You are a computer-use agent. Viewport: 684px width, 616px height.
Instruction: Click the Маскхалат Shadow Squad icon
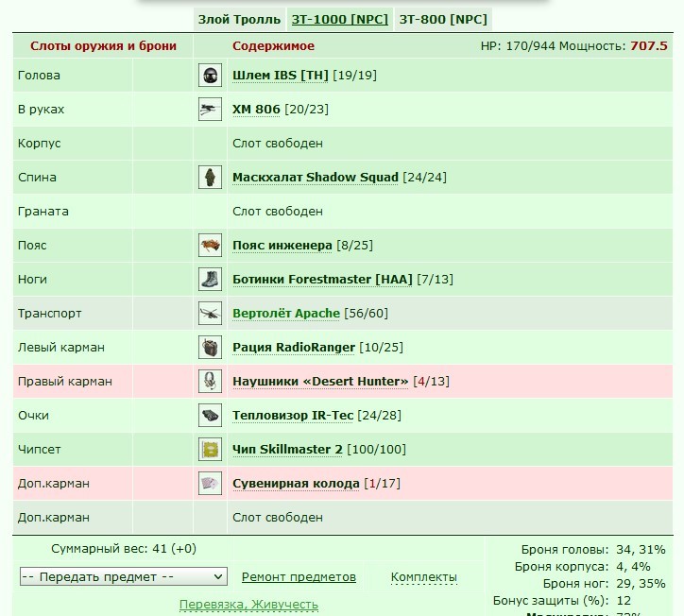[211, 177]
